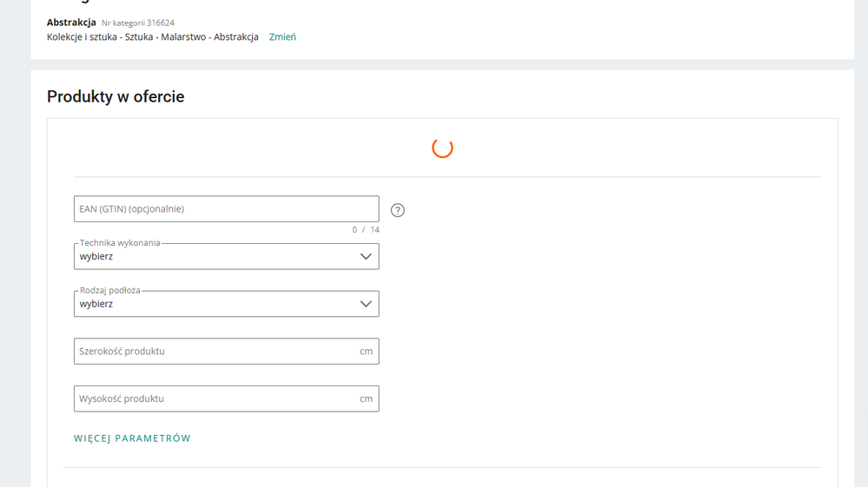Viewport: 868px width, 487px height.
Task: Click the help question mark icon beside EAN
Action: pos(397,210)
